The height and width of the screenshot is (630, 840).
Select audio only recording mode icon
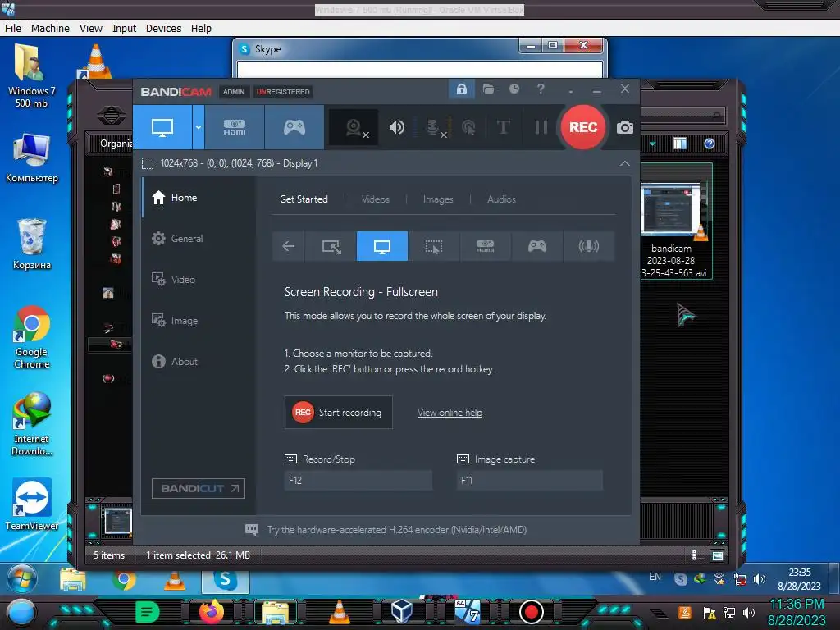coord(588,246)
